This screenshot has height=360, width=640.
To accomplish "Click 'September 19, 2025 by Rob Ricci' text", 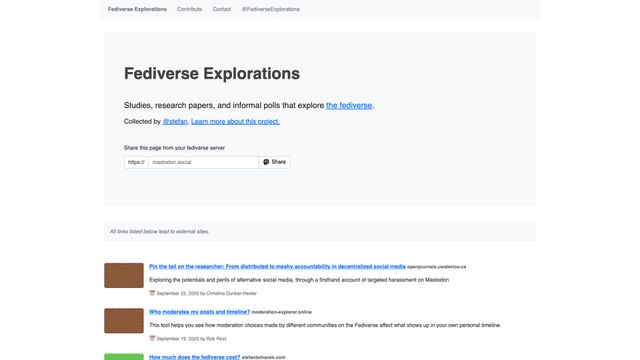I will [191, 339].
